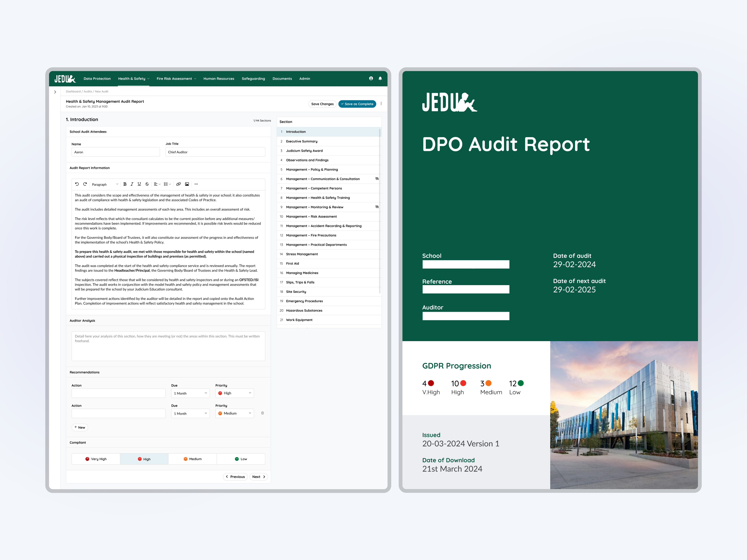Click the Save as Complete button
Viewport: 747px width, 560px height.
(357, 104)
